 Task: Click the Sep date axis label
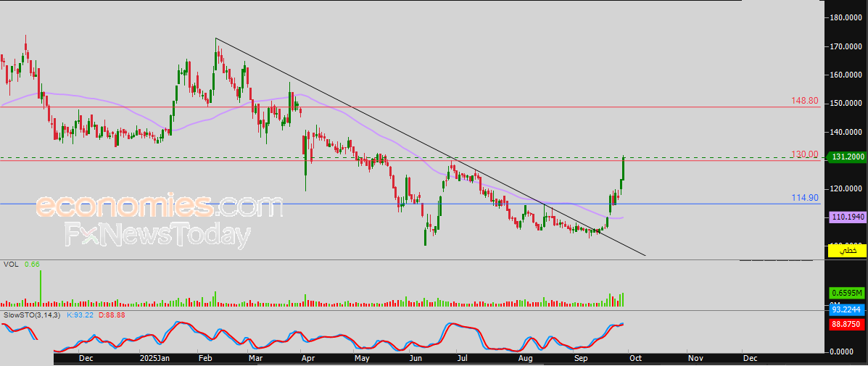click(581, 359)
